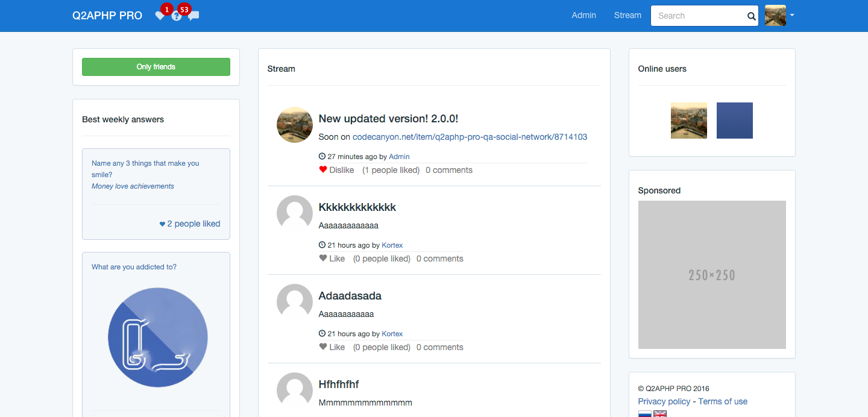Open the codecanyon.net item link
868x417 pixels.
pos(470,137)
